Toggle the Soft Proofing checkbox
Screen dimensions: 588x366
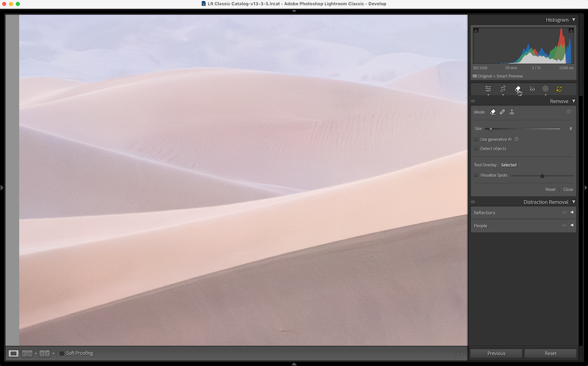click(x=62, y=353)
